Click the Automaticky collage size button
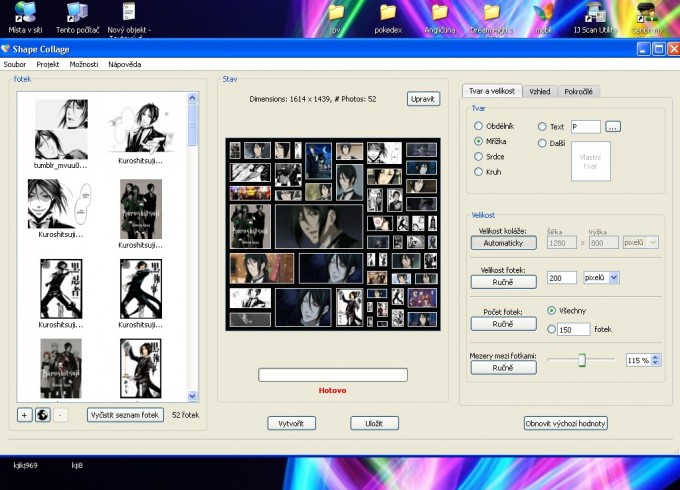This screenshot has width=680, height=490. tap(503, 243)
